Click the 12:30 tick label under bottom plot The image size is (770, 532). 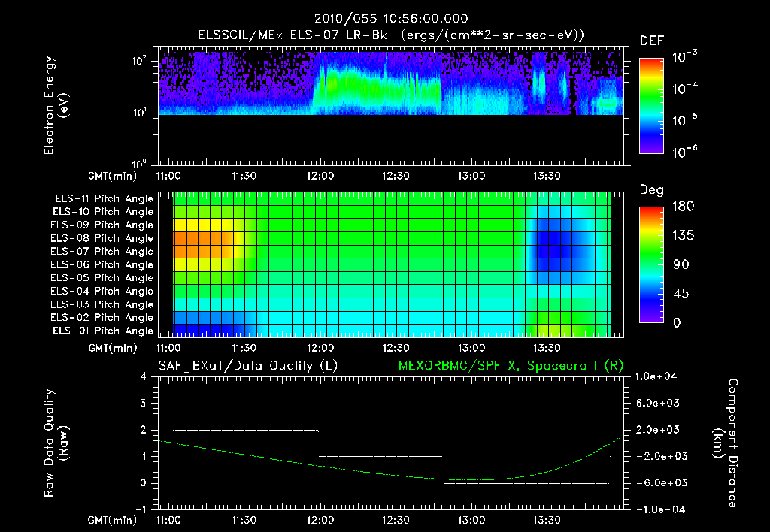pyautogui.click(x=396, y=520)
